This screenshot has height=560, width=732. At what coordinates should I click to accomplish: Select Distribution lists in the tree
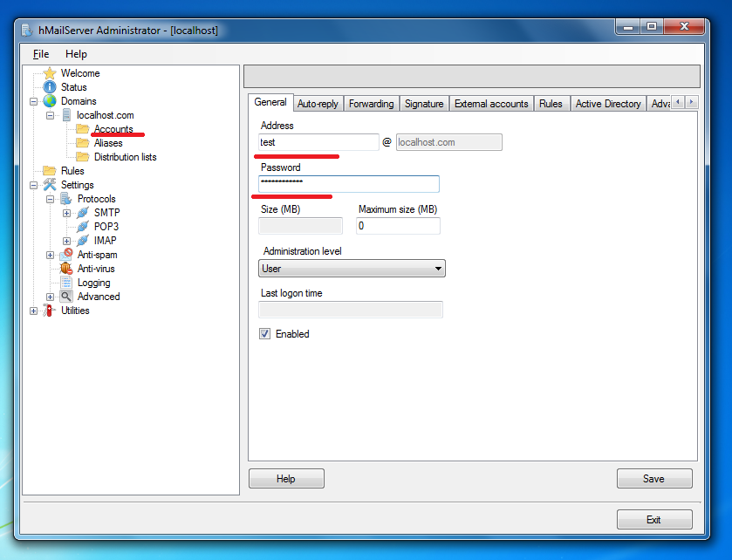click(x=125, y=157)
